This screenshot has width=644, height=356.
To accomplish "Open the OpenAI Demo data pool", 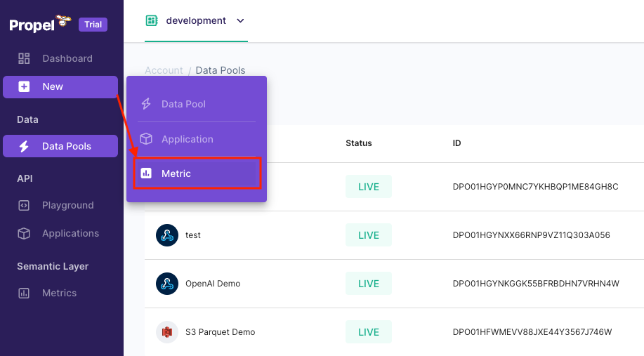I will click(212, 284).
